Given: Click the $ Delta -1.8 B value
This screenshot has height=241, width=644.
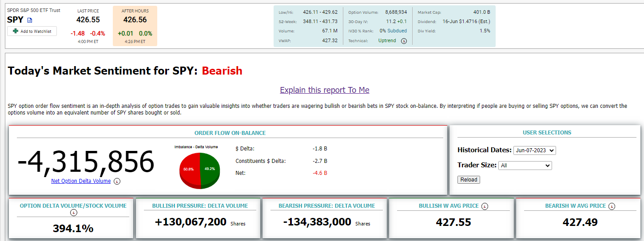Looking at the screenshot, I should (320, 149).
